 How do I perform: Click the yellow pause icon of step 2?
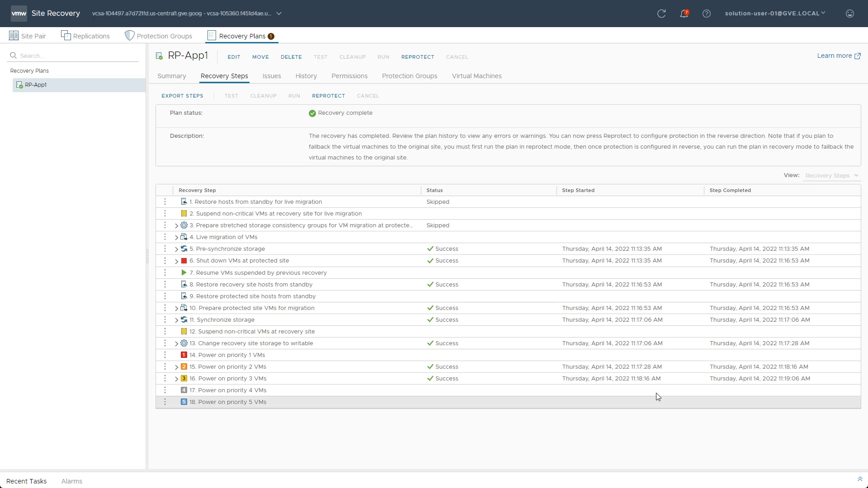click(x=184, y=213)
